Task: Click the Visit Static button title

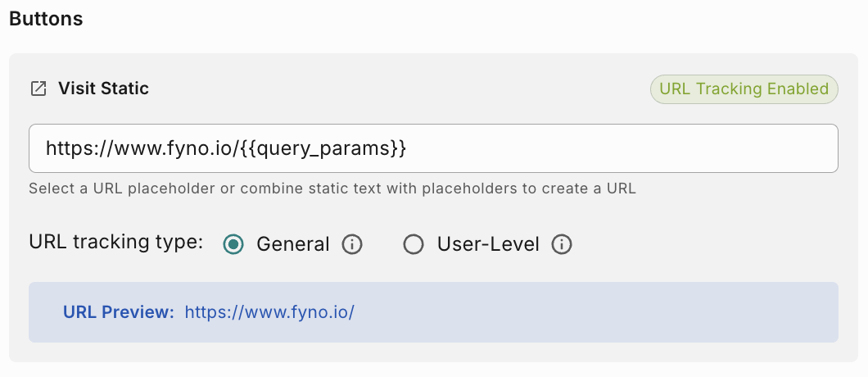Action: point(103,89)
